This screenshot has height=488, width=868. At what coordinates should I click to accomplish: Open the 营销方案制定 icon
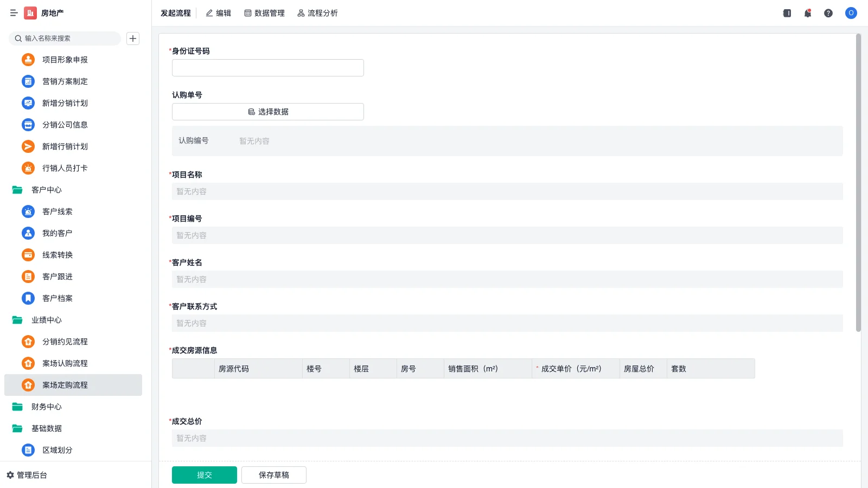[x=28, y=81]
